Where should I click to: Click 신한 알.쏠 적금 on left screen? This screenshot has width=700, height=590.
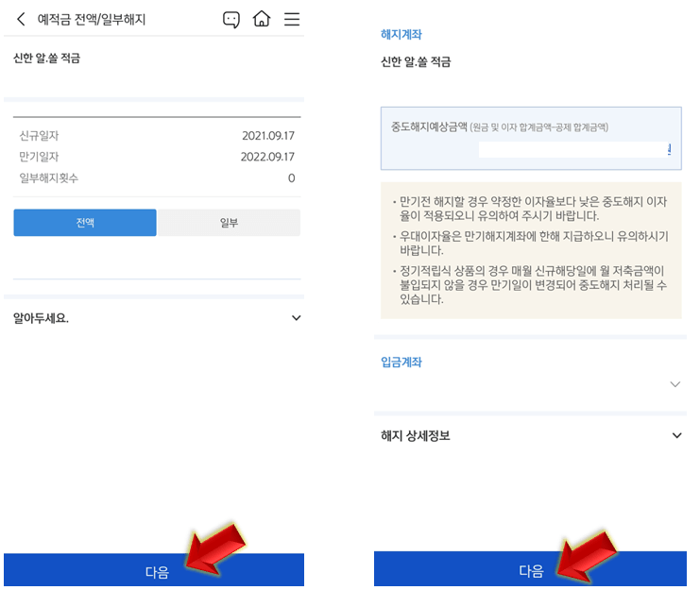(x=46, y=58)
